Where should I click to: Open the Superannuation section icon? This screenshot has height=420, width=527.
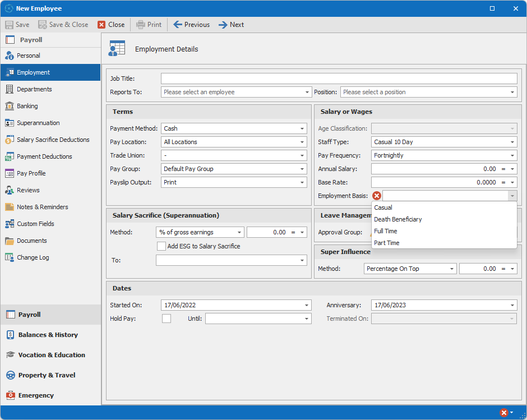(10, 123)
